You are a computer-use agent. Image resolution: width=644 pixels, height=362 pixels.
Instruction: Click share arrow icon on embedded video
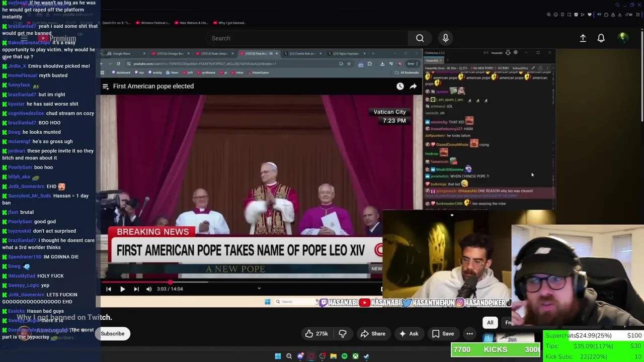[x=413, y=86]
